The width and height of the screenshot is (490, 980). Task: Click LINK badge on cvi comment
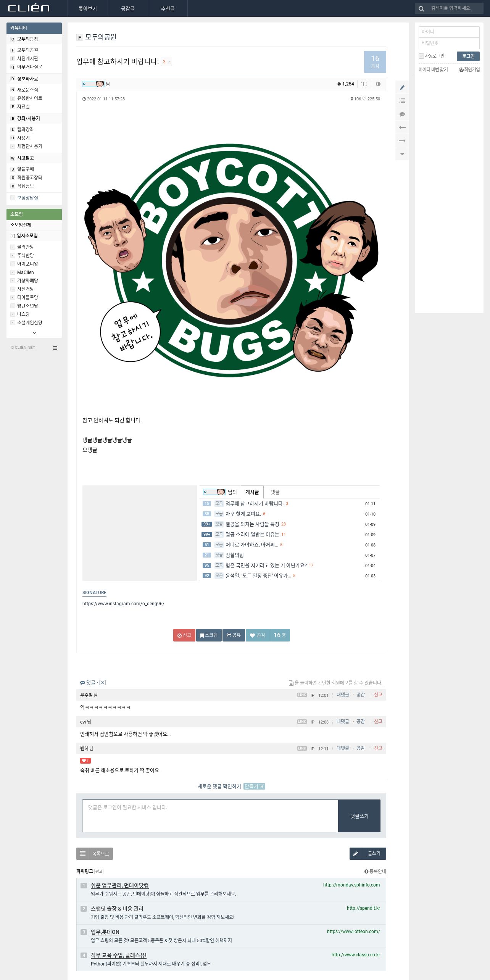point(302,722)
